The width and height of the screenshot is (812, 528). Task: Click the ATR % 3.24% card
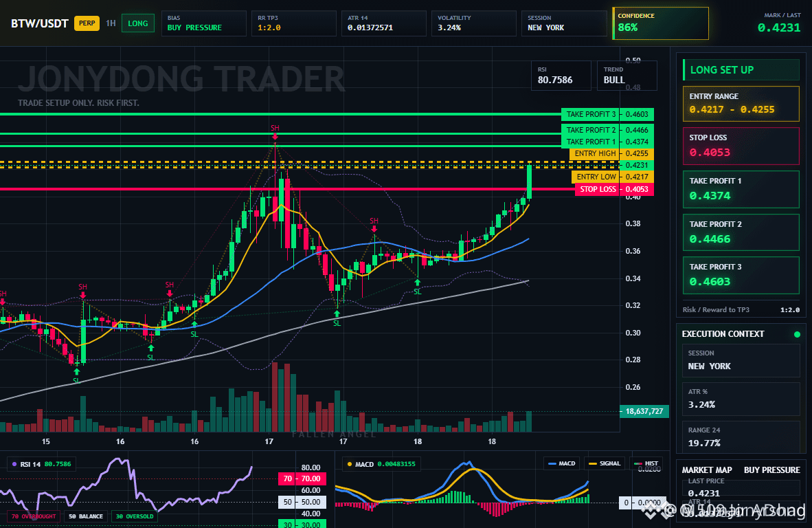point(741,399)
